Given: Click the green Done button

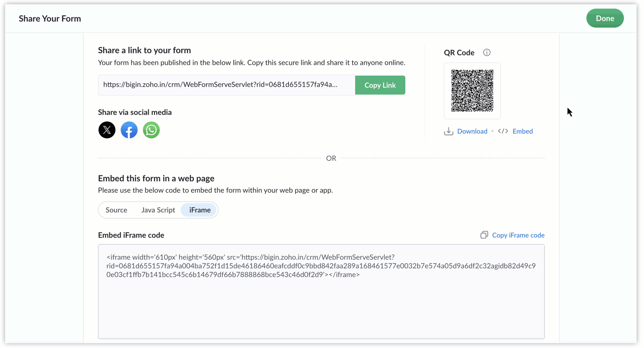Looking at the screenshot, I should [x=605, y=18].
